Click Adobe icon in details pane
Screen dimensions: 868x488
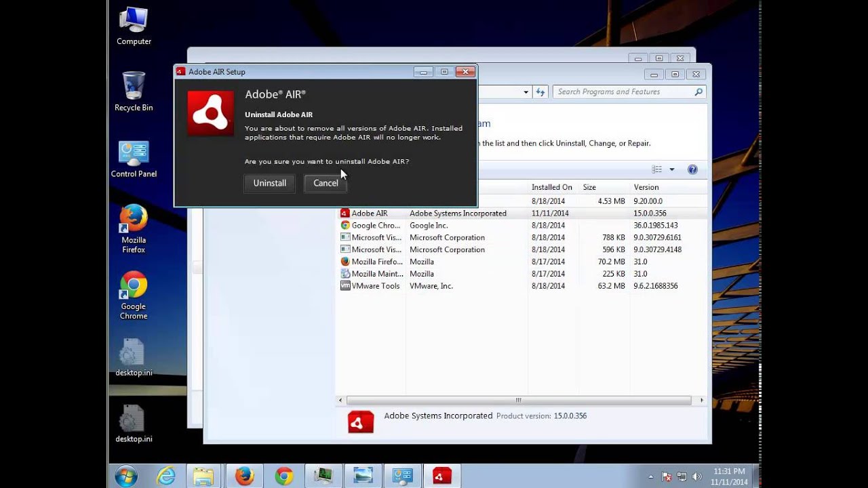pos(361,422)
